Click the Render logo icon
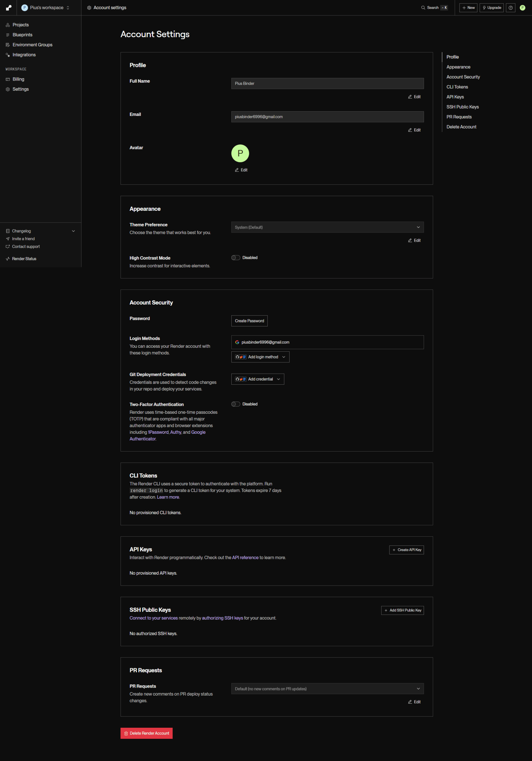This screenshot has height=761, width=532. 9,8
